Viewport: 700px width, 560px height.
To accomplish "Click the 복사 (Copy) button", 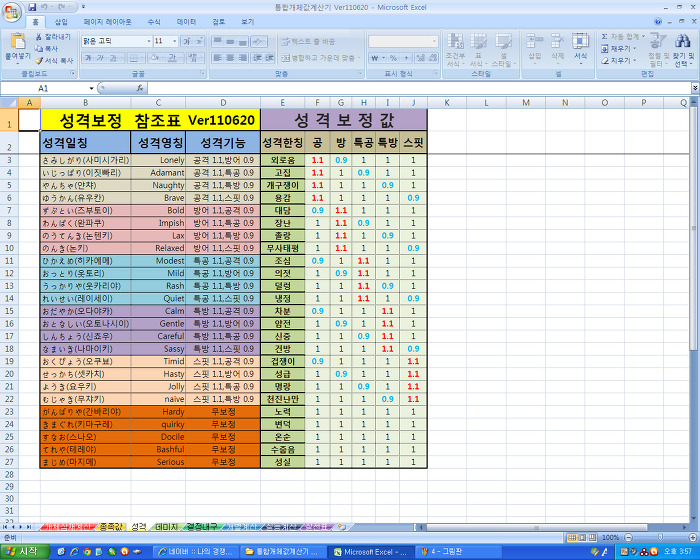I will pos(45,48).
